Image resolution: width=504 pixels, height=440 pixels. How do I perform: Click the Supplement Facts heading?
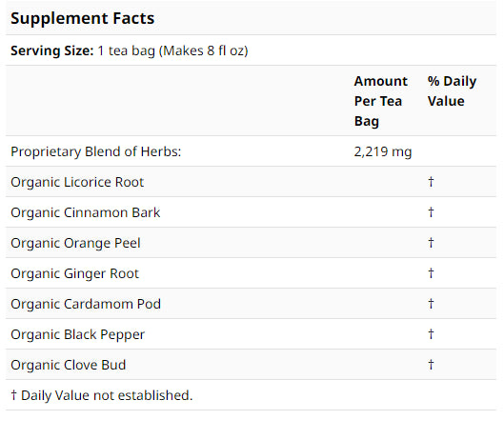(x=83, y=18)
